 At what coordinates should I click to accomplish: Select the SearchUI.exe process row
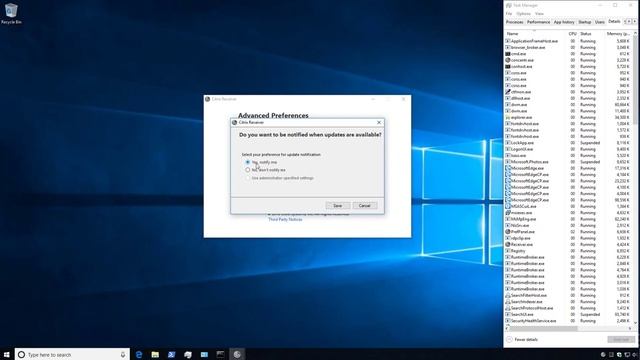pyautogui.click(x=568, y=314)
